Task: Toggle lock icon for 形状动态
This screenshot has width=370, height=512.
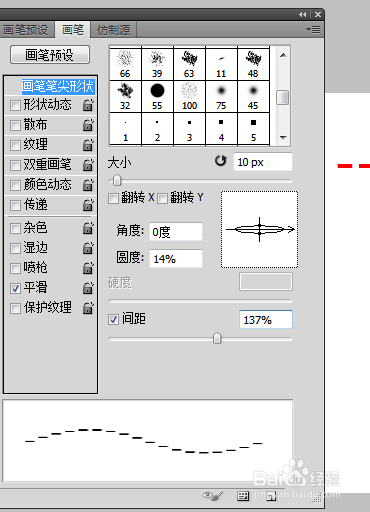Action: pyautogui.click(x=88, y=105)
